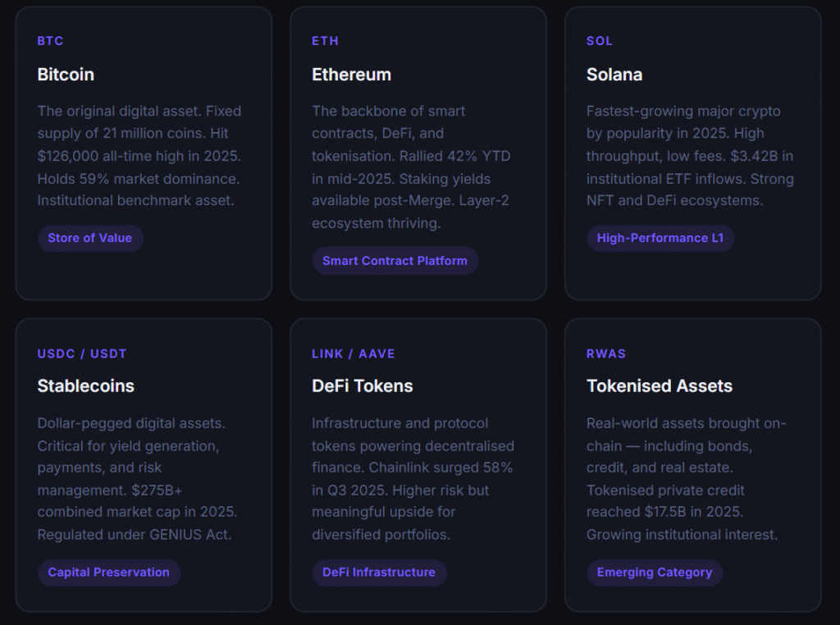Image resolution: width=840 pixels, height=625 pixels.
Task: Click the SOL ticker label
Action: coord(599,41)
